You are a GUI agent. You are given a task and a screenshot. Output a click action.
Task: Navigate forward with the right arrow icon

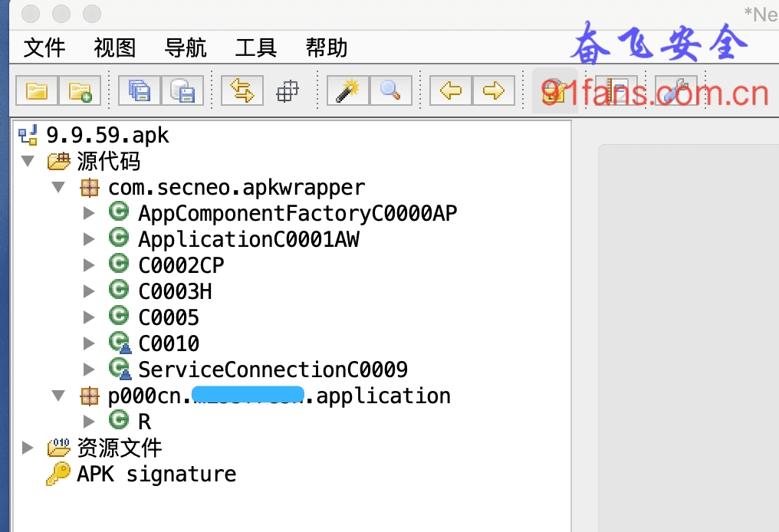tap(493, 90)
